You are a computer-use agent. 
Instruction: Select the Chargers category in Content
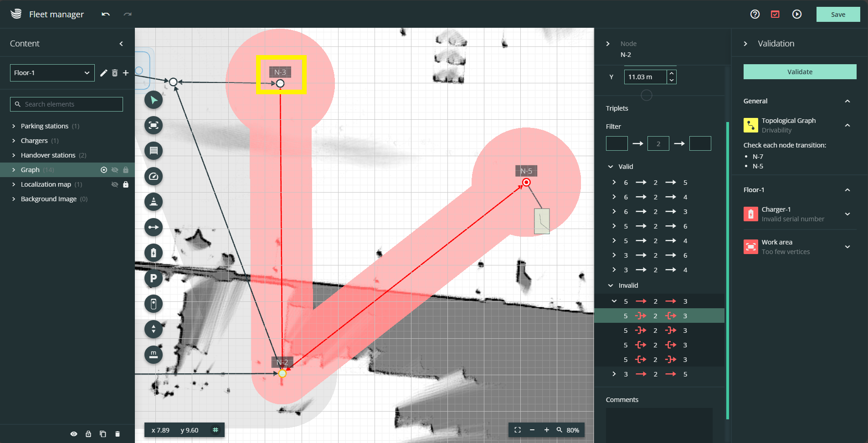(34, 141)
